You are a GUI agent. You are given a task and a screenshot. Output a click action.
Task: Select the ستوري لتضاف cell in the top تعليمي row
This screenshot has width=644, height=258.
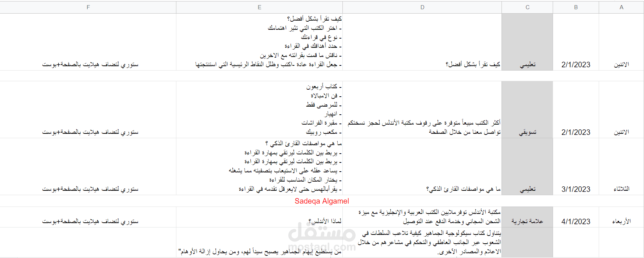tap(88, 42)
